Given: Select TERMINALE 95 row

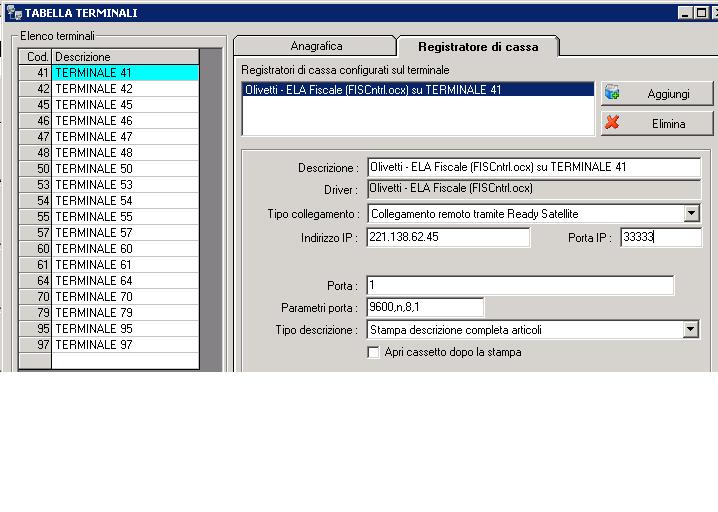Looking at the screenshot, I should 109,329.
